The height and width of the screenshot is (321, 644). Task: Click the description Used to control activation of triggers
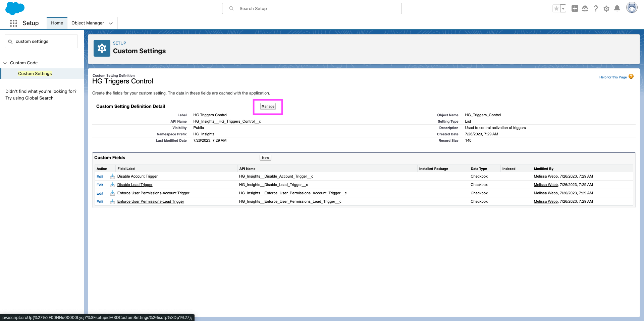tap(495, 128)
